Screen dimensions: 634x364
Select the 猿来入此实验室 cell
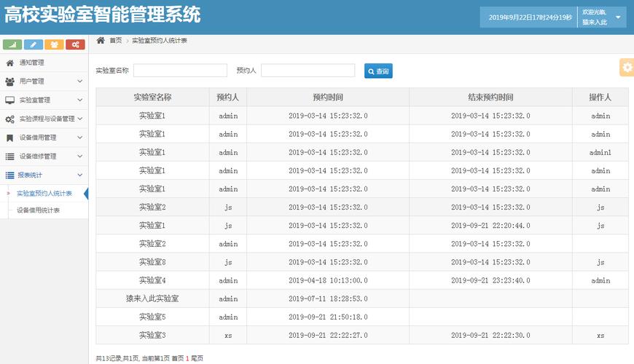tap(152, 298)
